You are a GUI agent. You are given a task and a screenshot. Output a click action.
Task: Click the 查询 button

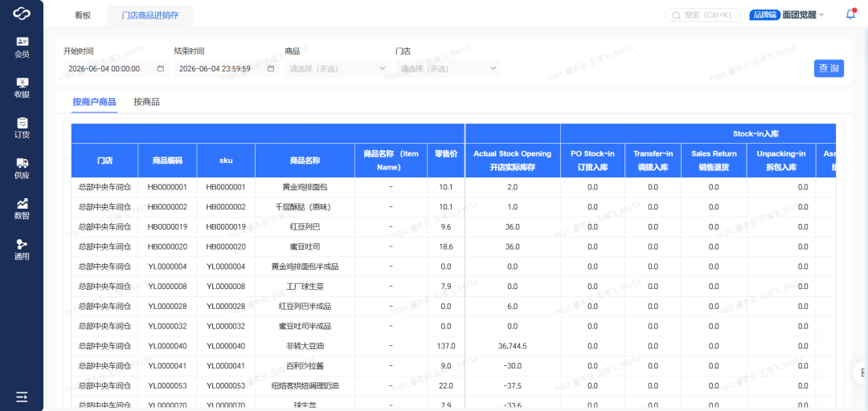point(829,68)
